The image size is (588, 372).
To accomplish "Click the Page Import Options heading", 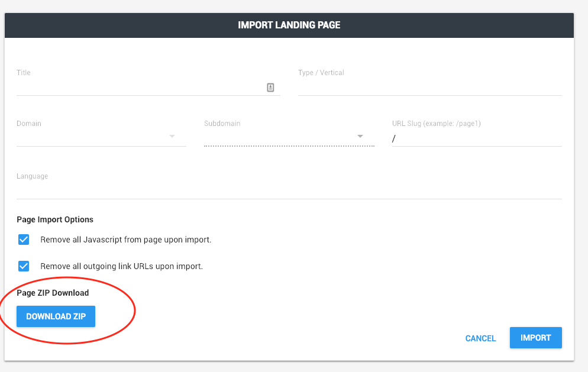I will click(55, 219).
